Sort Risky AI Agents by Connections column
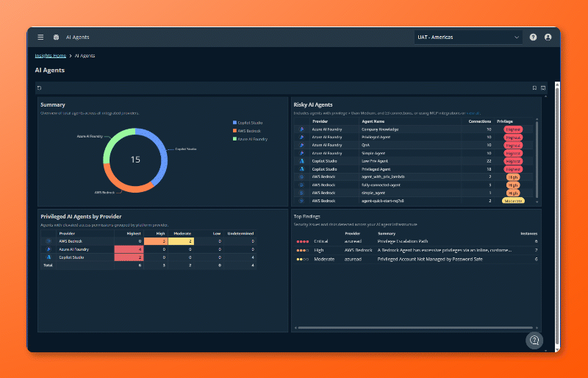 tap(480, 121)
